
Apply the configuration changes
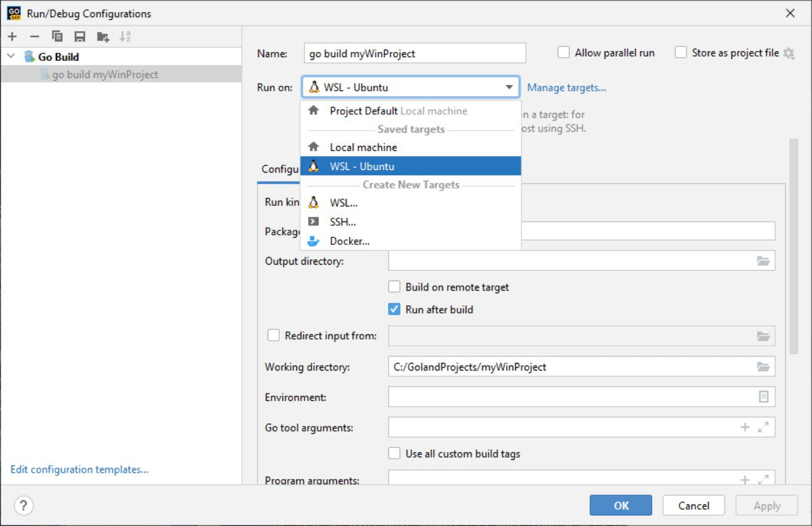click(766, 505)
